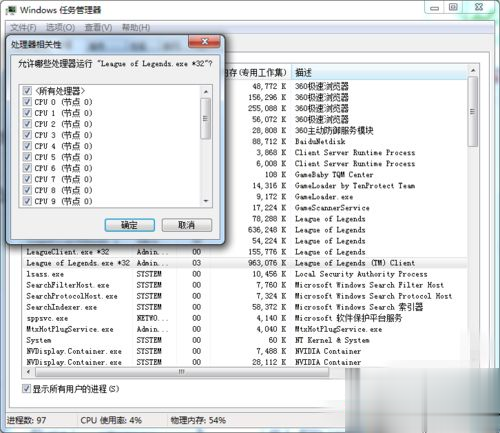Open the 查看(V) menu
The image size is (500, 433).
(x=98, y=27)
